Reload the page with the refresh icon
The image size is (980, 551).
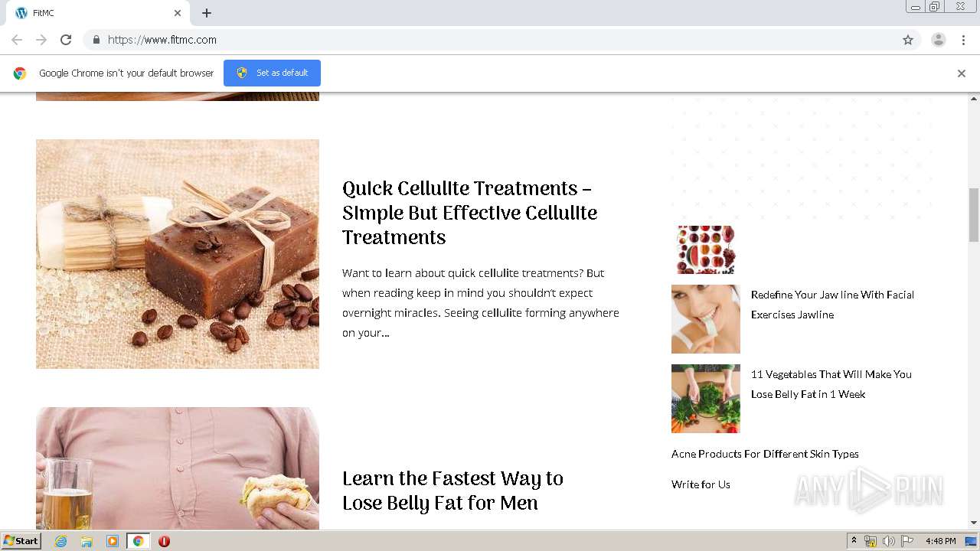pyautogui.click(x=66, y=40)
